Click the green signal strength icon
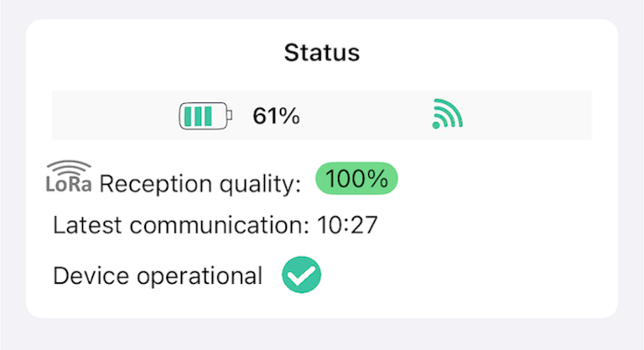644x350 pixels. point(447,114)
